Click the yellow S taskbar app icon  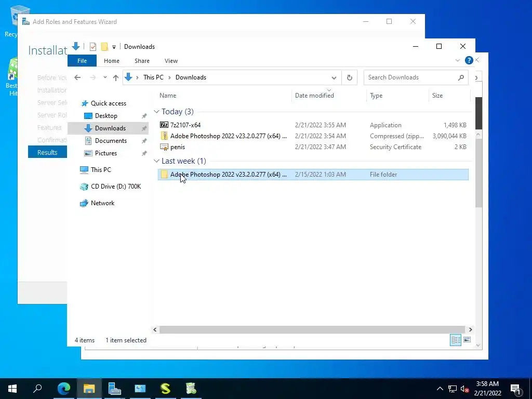(165, 389)
